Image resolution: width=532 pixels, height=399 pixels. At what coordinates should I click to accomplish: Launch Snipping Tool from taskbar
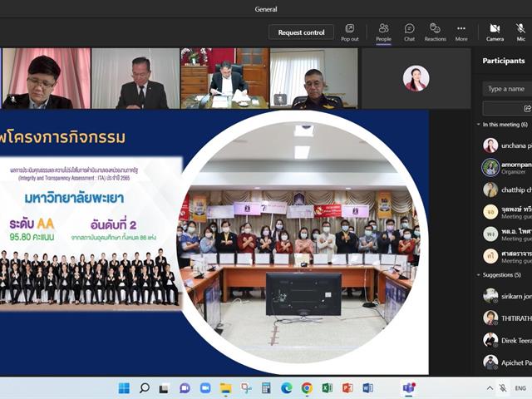tap(246, 388)
